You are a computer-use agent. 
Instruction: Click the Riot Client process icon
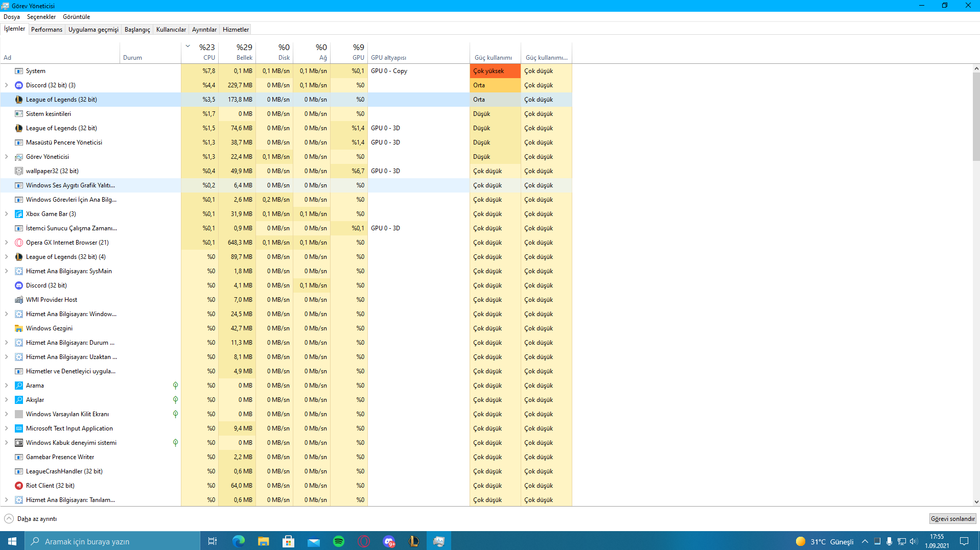click(19, 486)
